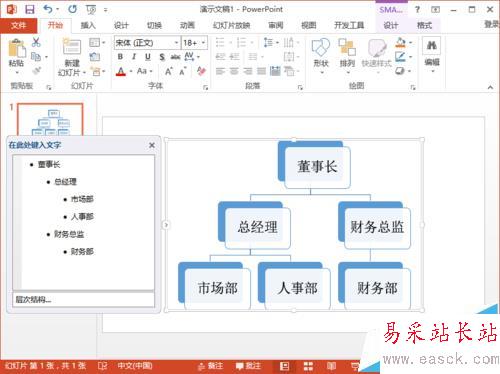500x374 pixels.
Task: Click the font color A button
Action: coord(121,71)
